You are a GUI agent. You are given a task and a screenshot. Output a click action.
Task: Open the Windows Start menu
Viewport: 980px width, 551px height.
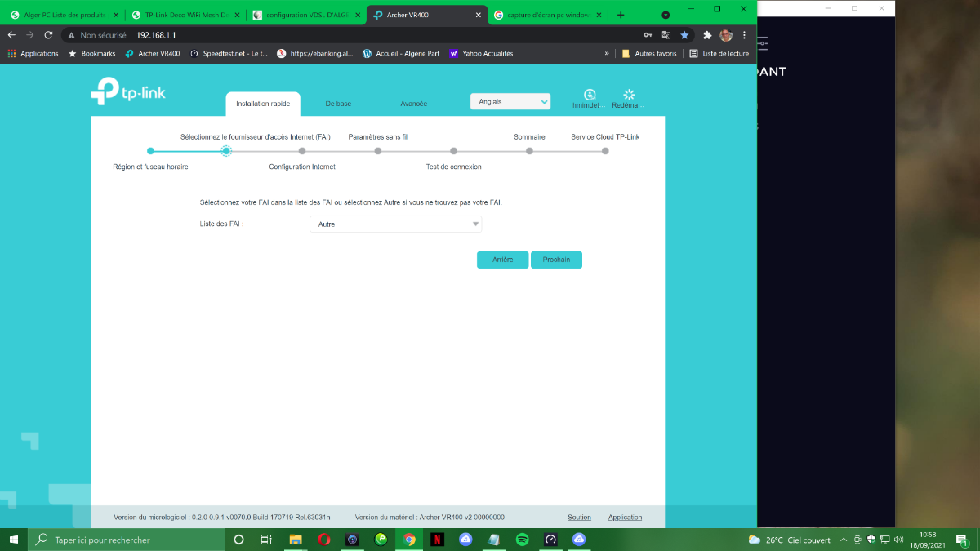click(x=13, y=540)
